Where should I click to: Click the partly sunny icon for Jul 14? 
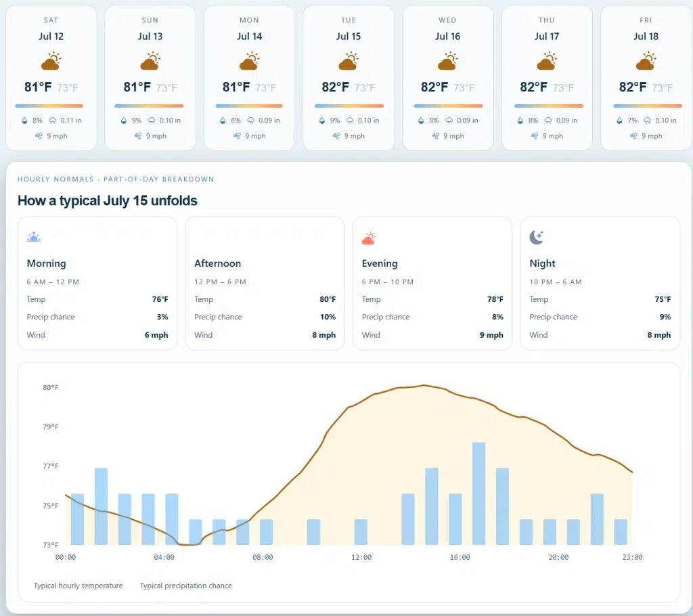[x=249, y=60]
